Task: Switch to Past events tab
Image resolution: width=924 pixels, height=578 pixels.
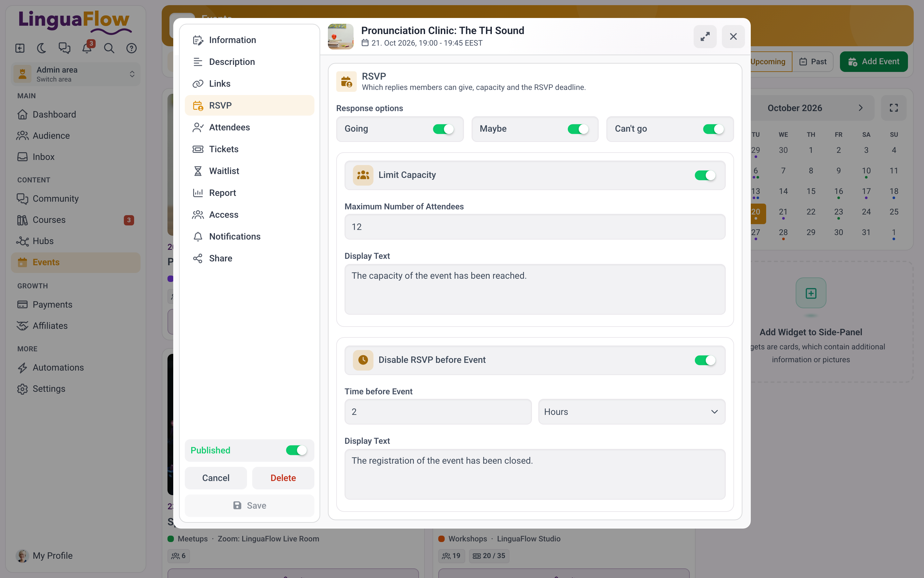Action: [x=812, y=62]
